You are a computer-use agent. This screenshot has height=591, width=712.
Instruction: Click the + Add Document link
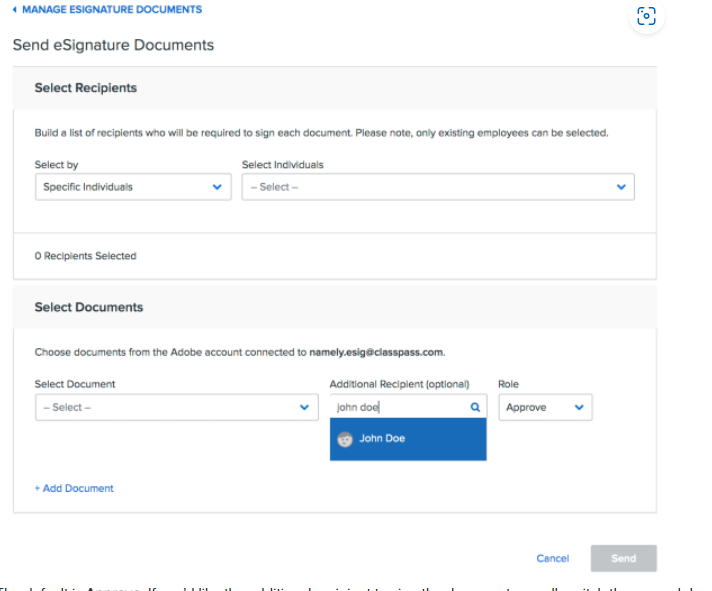74,488
